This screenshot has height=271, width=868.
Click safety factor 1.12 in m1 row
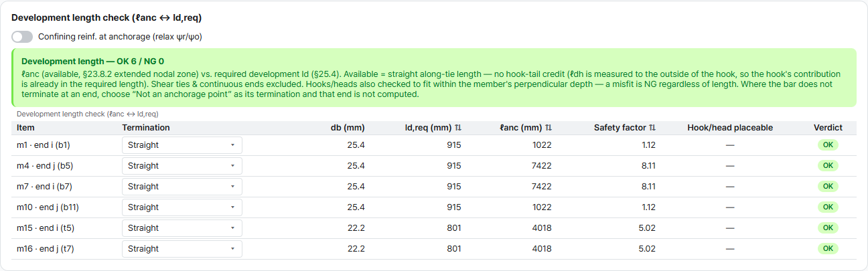click(x=648, y=145)
